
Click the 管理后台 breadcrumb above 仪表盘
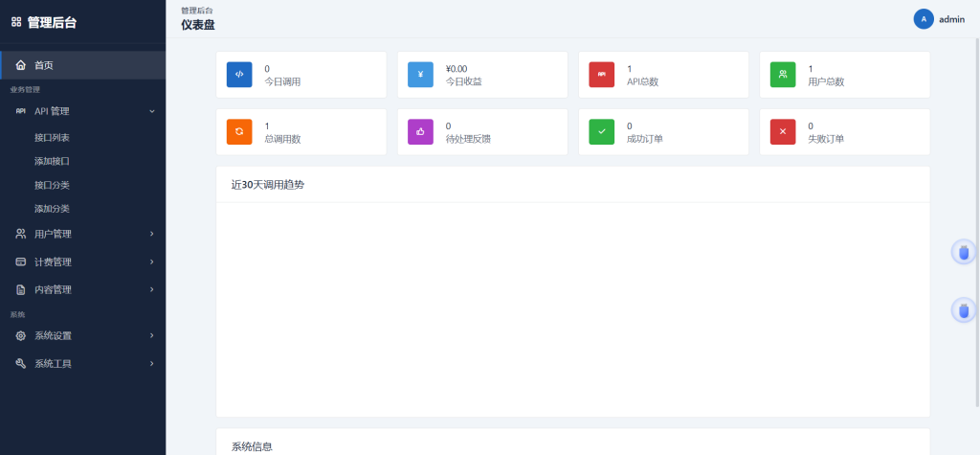(x=197, y=11)
